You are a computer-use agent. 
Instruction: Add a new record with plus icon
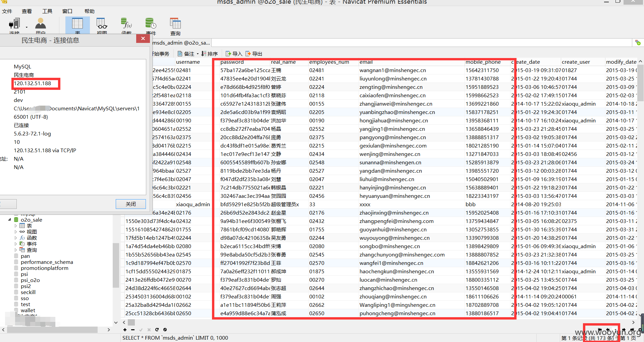click(125, 330)
